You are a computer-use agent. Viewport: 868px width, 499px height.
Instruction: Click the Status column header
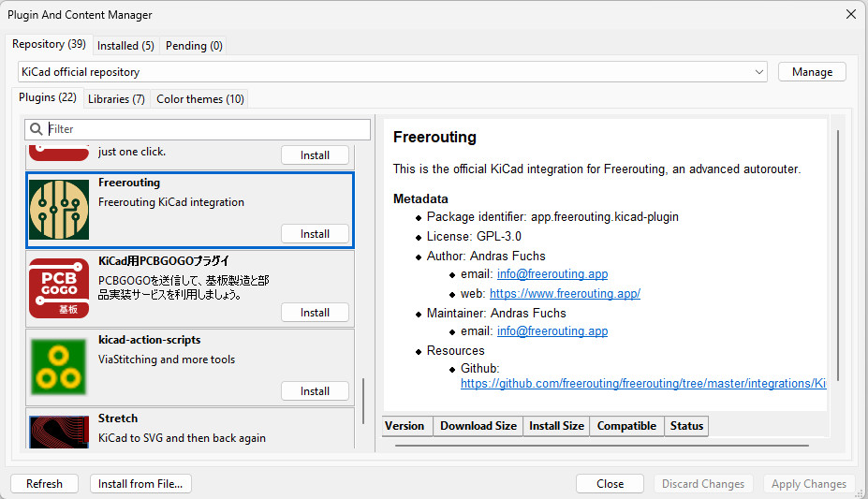pos(686,426)
